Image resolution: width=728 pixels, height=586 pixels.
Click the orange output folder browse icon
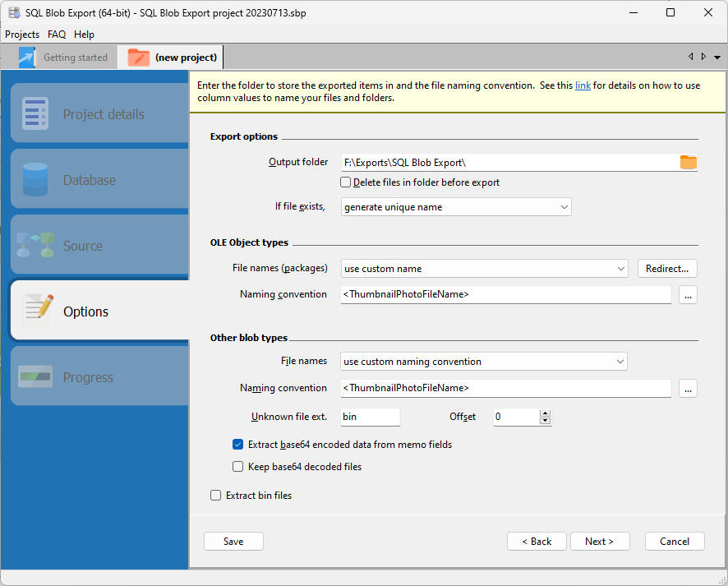pos(688,162)
